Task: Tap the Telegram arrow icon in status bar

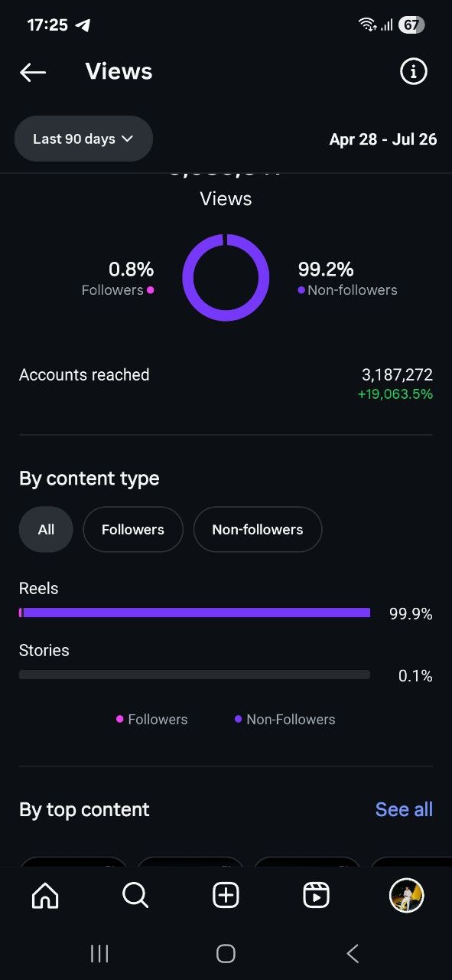Action: [82, 24]
